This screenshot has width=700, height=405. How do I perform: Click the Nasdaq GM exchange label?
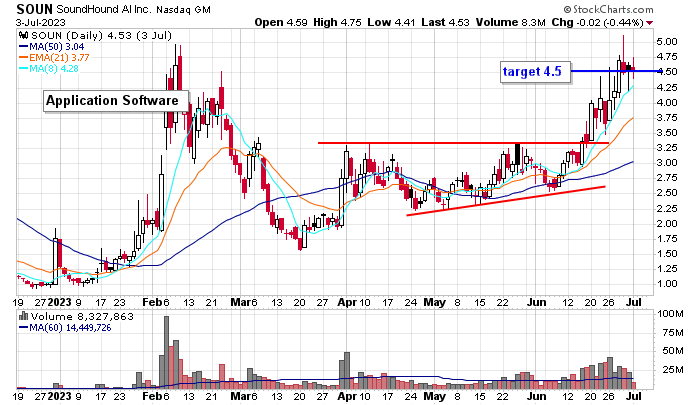click(183, 9)
